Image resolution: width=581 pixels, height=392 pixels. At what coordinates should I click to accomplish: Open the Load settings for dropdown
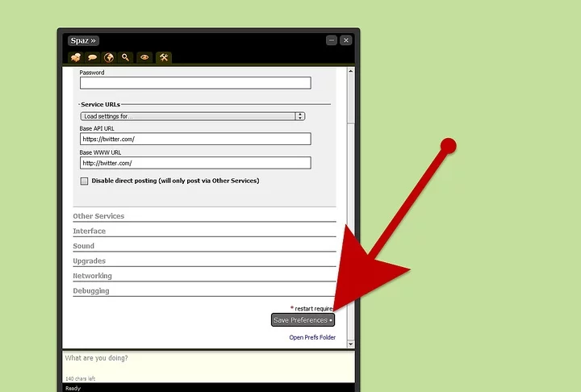[192, 116]
